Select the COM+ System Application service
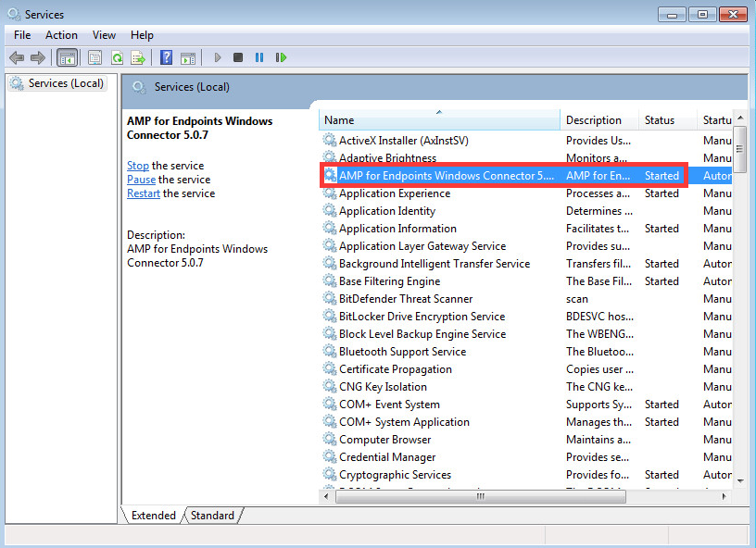Image resolution: width=756 pixels, height=548 pixels. pos(404,422)
